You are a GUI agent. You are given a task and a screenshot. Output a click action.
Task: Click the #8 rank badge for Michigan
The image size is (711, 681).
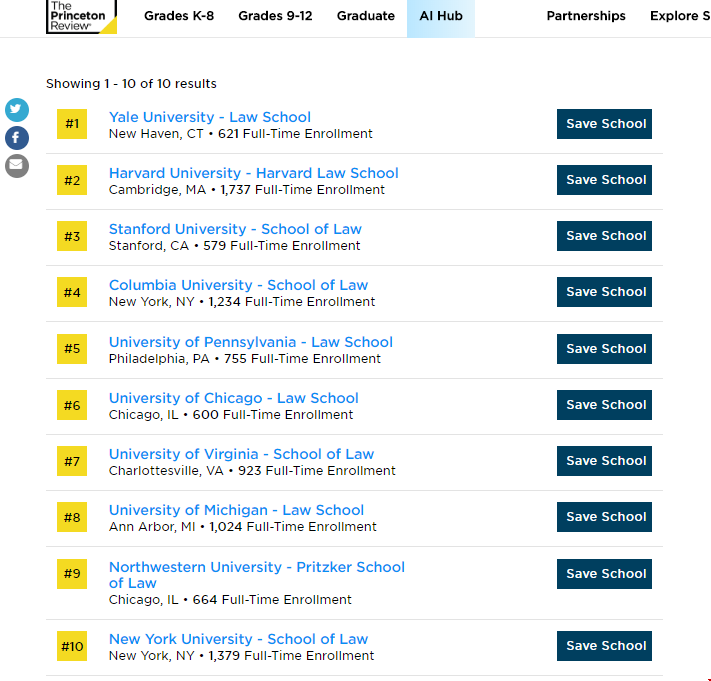[x=72, y=518]
